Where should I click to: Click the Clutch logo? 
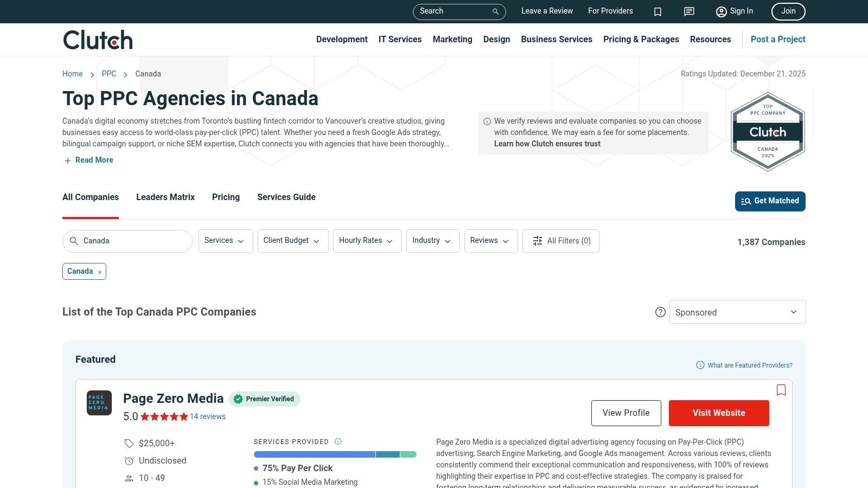click(x=97, y=39)
